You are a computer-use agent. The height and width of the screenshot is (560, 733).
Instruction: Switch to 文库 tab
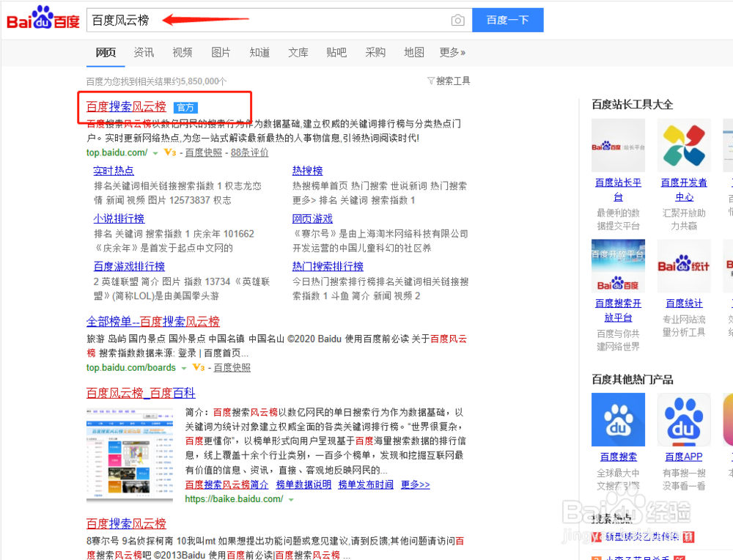pos(298,52)
